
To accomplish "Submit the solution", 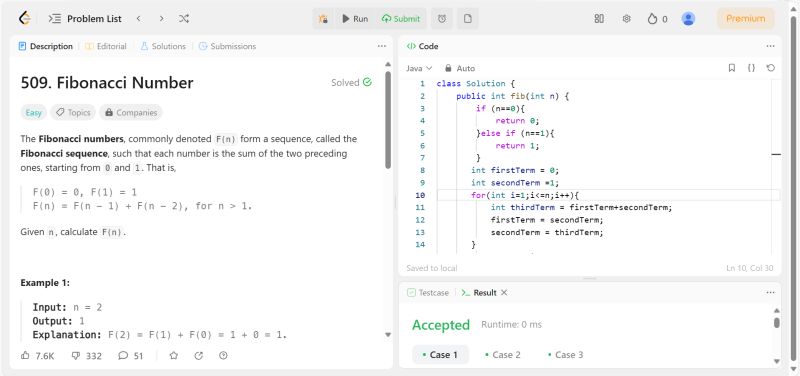I will [401, 19].
